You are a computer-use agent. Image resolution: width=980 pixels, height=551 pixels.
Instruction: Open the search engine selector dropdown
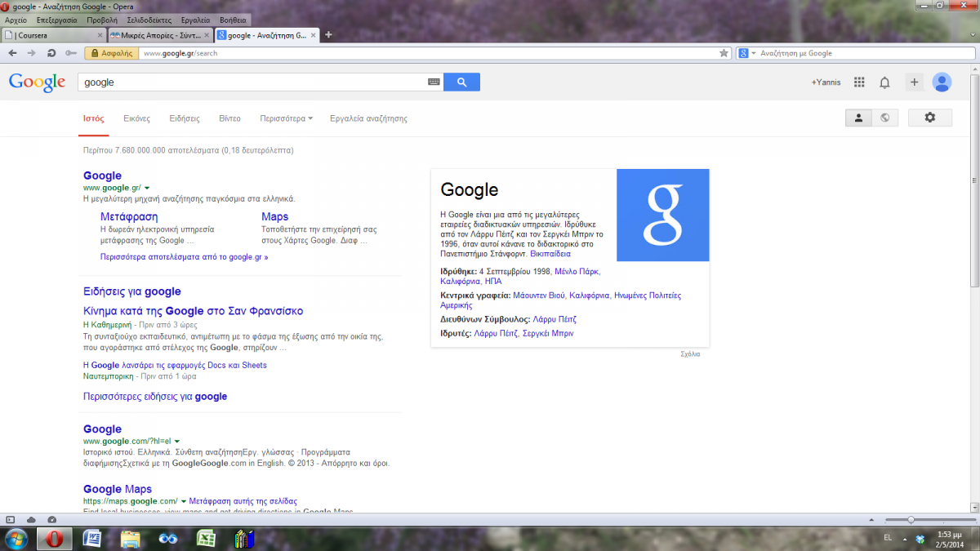(747, 53)
